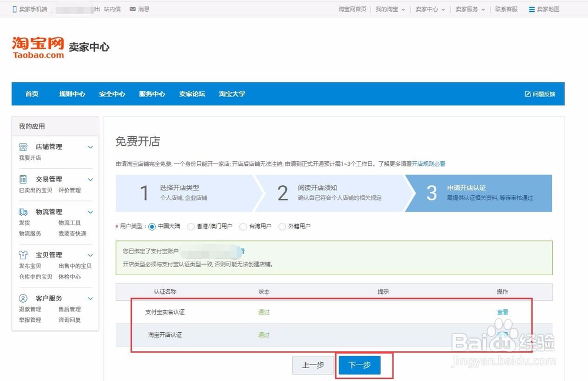Image resolution: width=588 pixels, height=381 pixels.
Task: Click the 上一步 button
Action: 313,365
